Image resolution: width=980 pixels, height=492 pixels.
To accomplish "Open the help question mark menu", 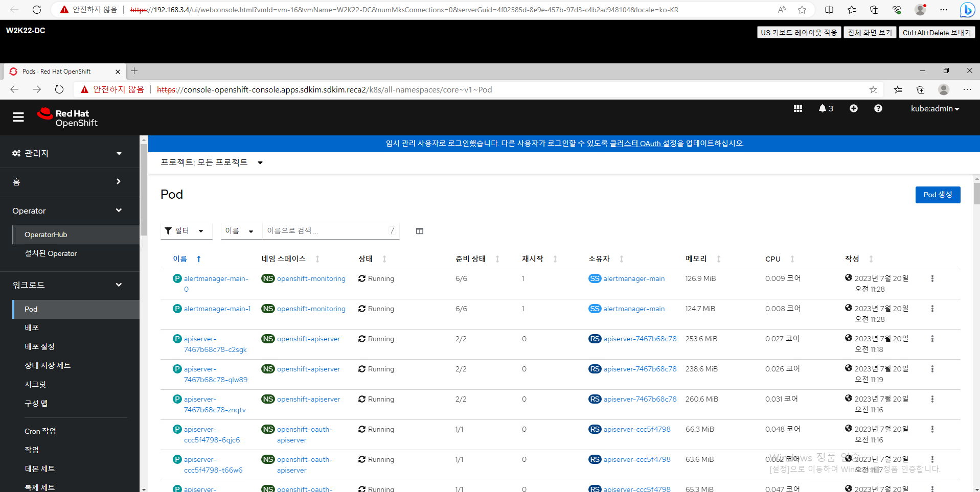I will point(878,108).
